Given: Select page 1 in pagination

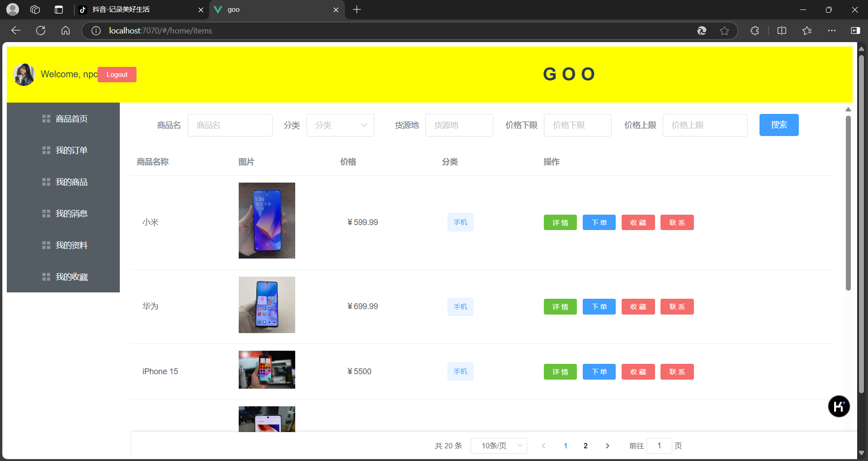Looking at the screenshot, I should tap(566, 446).
